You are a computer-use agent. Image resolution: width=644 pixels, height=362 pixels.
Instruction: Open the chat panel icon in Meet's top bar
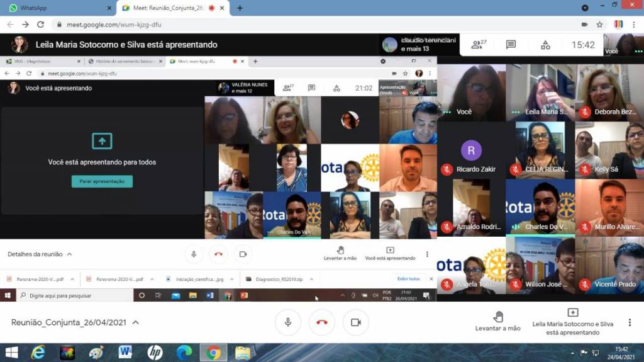[x=511, y=45]
